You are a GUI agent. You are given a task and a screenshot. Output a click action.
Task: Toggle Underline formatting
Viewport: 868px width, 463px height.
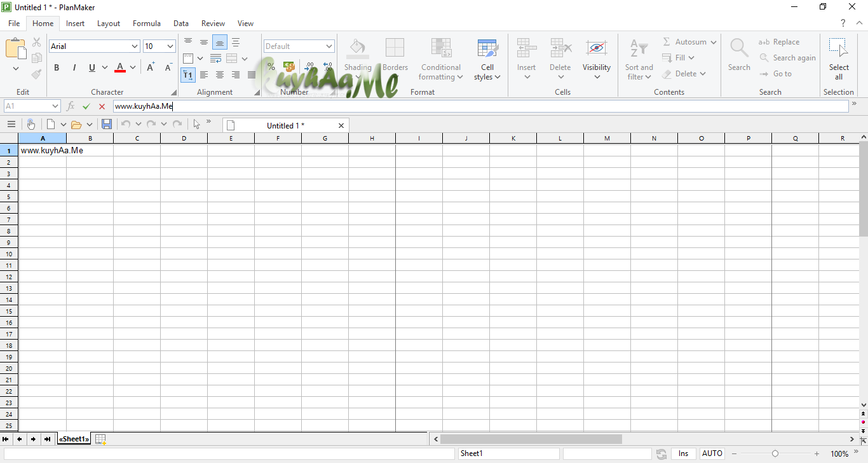tap(92, 67)
